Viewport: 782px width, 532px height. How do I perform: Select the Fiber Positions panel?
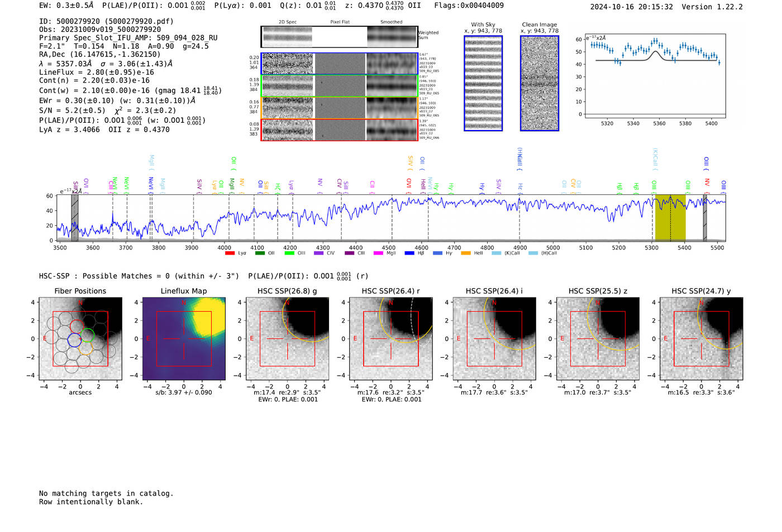(x=80, y=338)
